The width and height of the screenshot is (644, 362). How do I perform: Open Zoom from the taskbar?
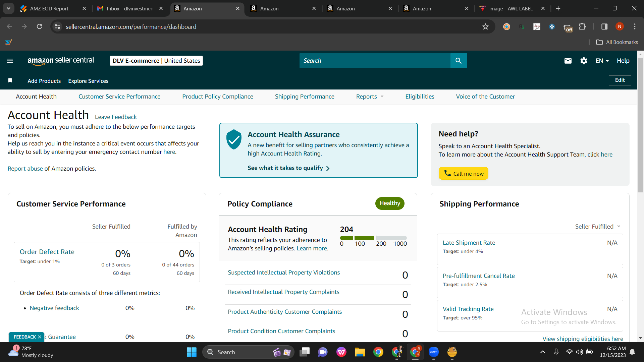[434, 352]
